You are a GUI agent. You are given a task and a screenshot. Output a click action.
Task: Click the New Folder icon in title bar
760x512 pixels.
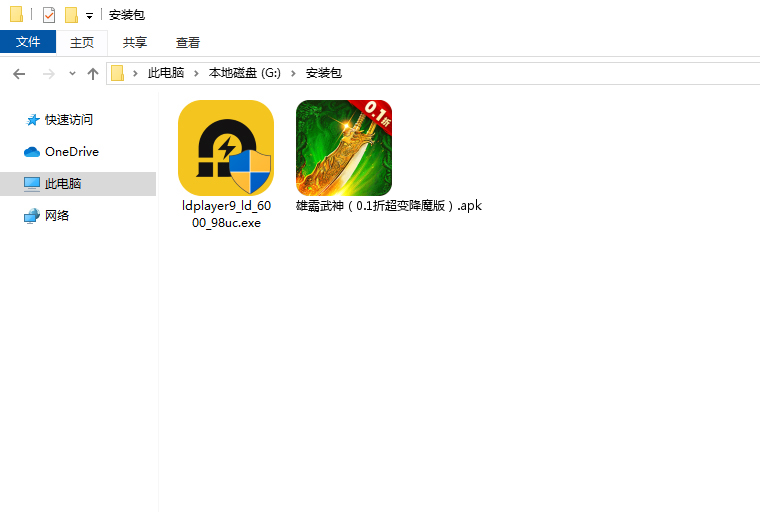pyautogui.click(x=71, y=15)
